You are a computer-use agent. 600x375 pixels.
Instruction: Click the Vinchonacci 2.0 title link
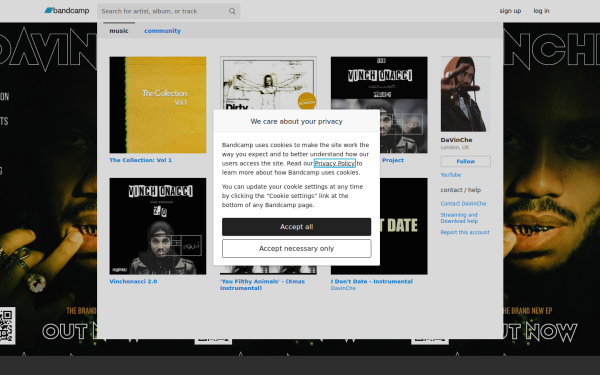[133, 281]
